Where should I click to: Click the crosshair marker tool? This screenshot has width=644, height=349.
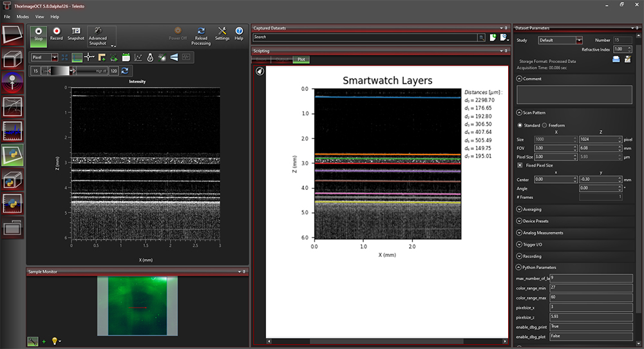pos(90,57)
